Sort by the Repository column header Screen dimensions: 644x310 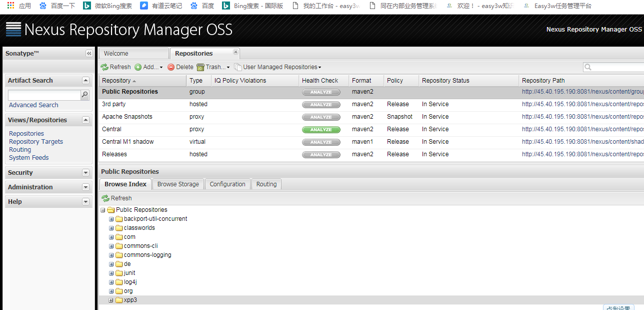(x=142, y=81)
